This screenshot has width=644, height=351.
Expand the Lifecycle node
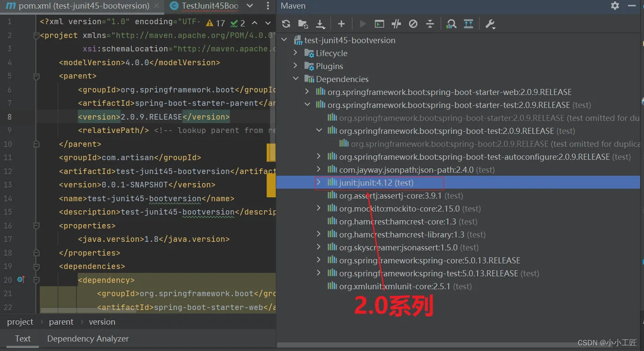click(296, 53)
